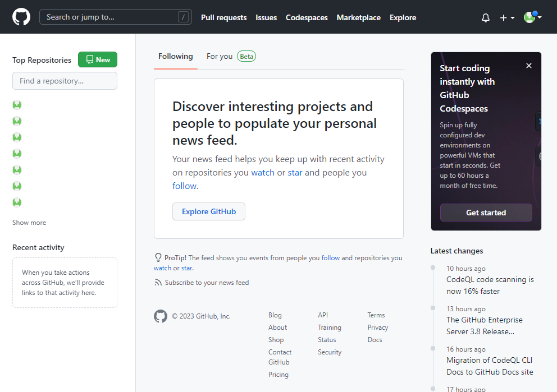
Task: Open the GitHub Octocat logo homepage
Action: pyautogui.click(x=21, y=17)
